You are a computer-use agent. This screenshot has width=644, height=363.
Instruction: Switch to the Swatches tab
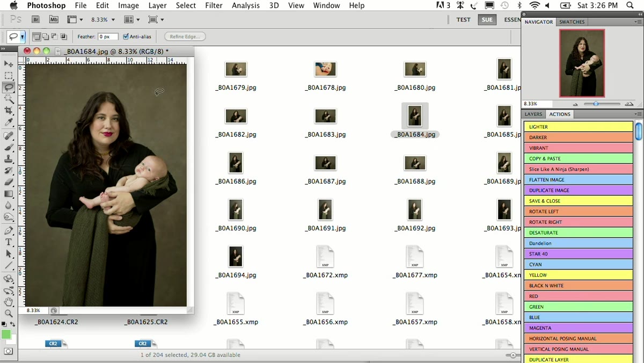point(572,22)
